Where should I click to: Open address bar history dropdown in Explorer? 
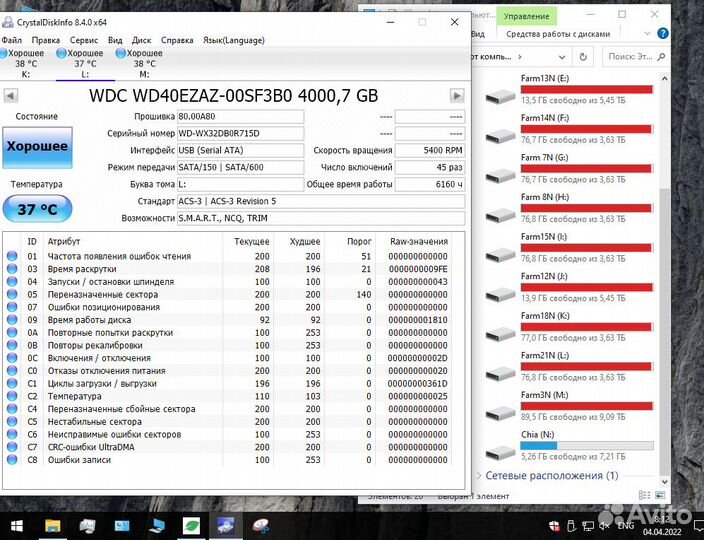pos(562,57)
